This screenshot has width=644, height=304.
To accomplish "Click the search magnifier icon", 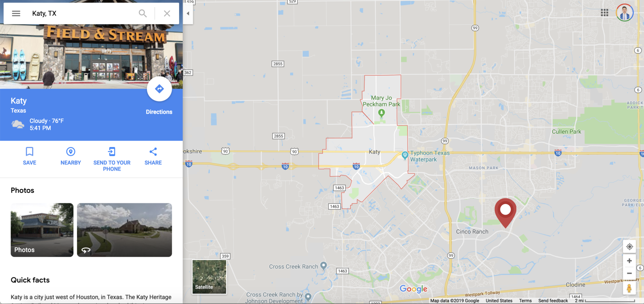I will pyautogui.click(x=142, y=13).
